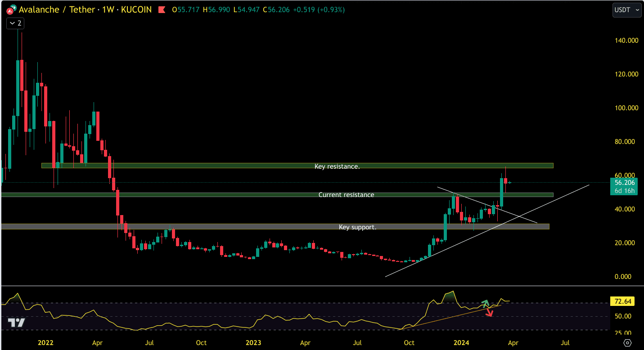Screen dimensions: 644x350
Task: Click the open value O55.717
Action: [x=186, y=9]
